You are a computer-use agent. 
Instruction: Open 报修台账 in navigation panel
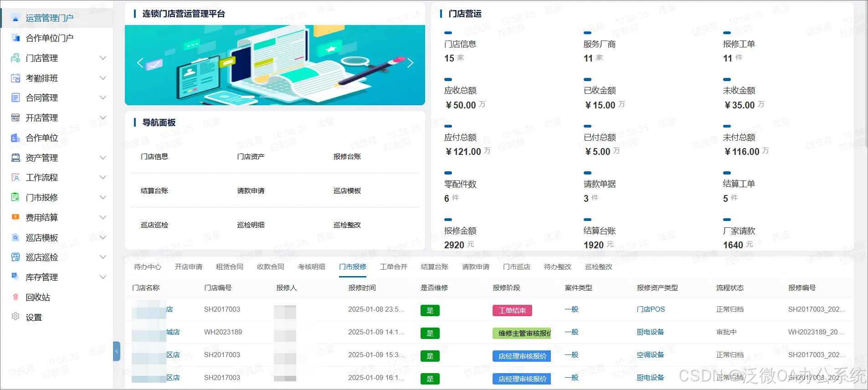(347, 157)
